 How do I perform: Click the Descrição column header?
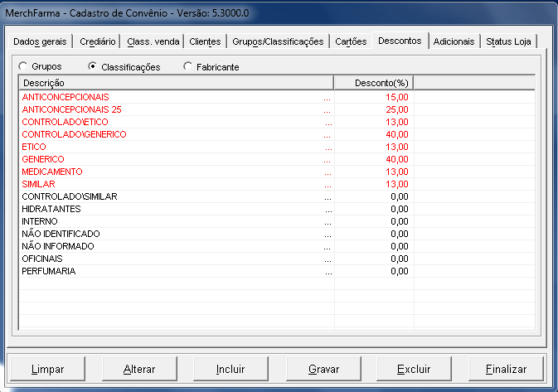pos(175,83)
